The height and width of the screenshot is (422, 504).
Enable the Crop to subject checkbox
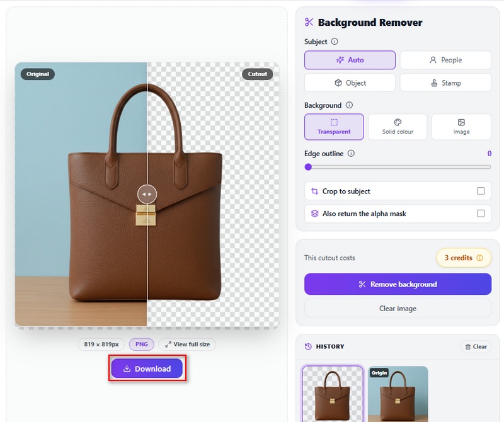[x=481, y=191]
